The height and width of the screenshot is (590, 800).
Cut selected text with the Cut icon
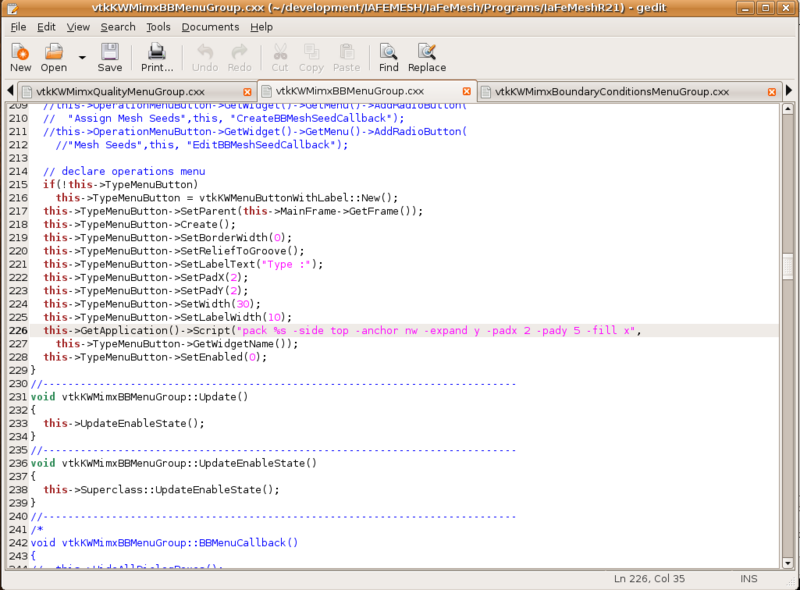pyautogui.click(x=279, y=57)
